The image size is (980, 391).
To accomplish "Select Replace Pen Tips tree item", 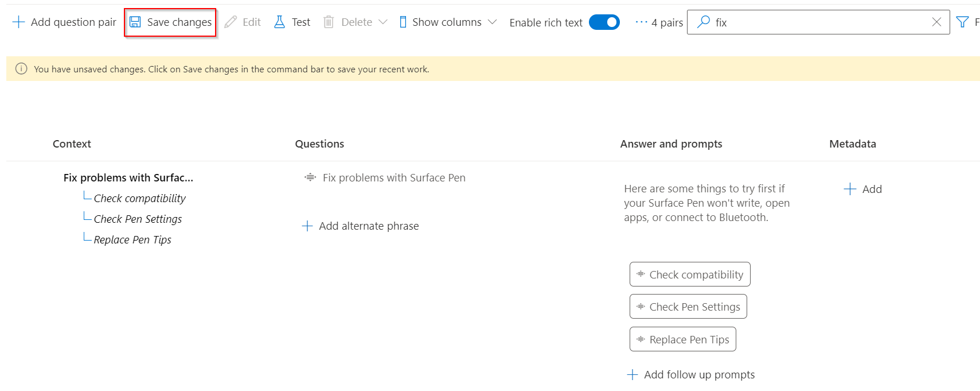I will (x=132, y=240).
